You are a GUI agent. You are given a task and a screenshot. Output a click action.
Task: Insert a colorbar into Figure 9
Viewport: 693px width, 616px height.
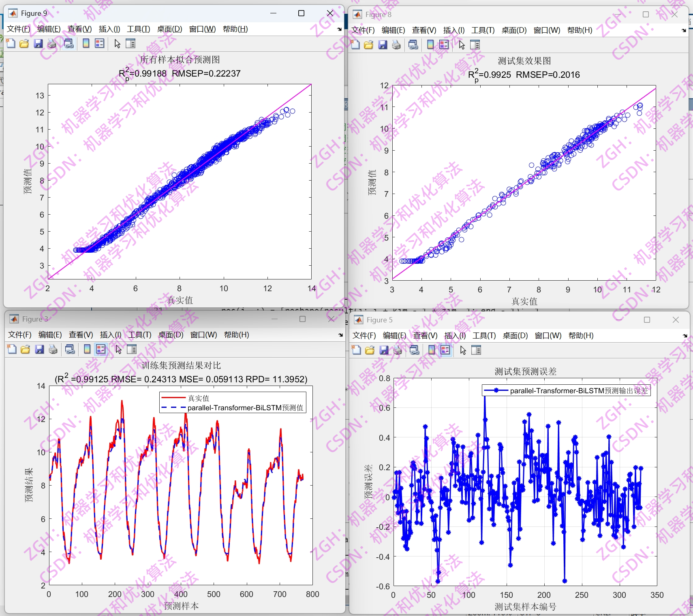click(x=86, y=43)
